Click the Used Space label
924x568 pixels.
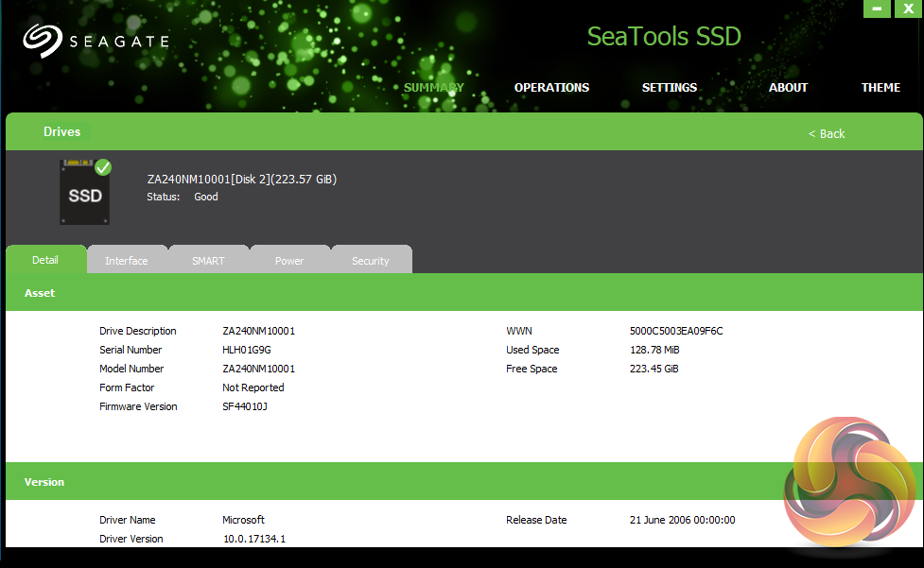tap(532, 350)
